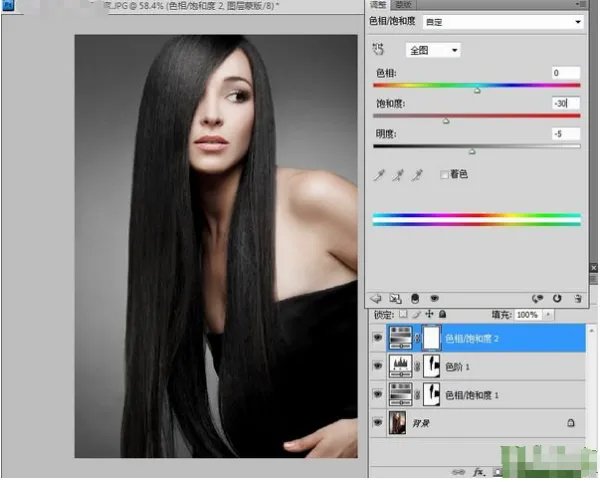Image resolution: width=600 pixels, height=482 pixels.
Task: Click the on-image targeted adjustment hand tool
Action: coord(378,49)
